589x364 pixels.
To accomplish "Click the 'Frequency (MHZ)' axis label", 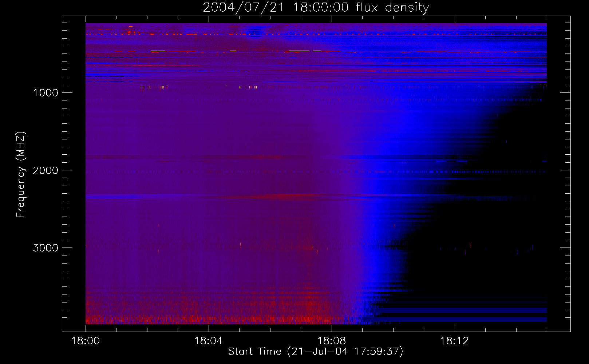I will tap(21, 175).
